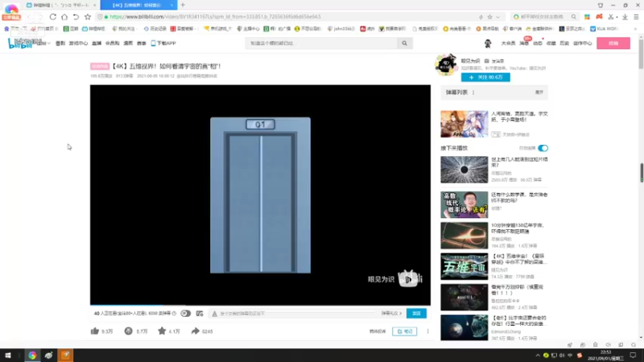This screenshot has width=644, height=362.
Task: Expand the danmaku list panel
Action: [539, 93]
